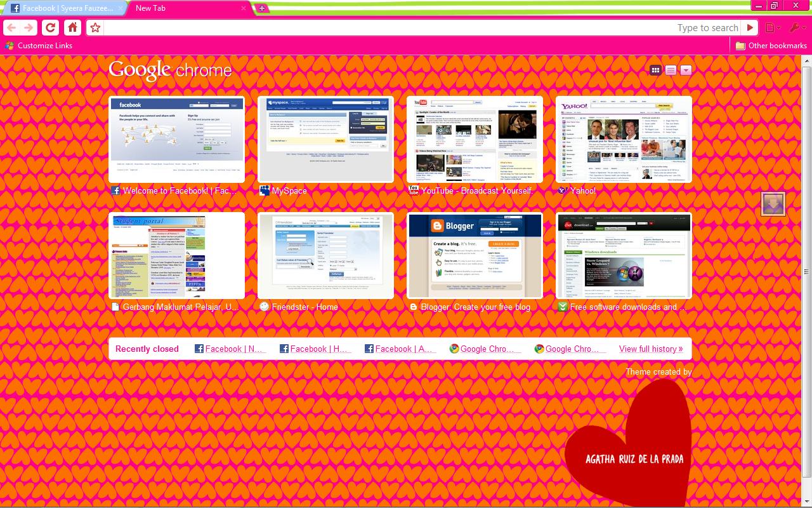812x508 pixels.
Task: Open the Customize Links bookmark
Action: click(39, 46)
